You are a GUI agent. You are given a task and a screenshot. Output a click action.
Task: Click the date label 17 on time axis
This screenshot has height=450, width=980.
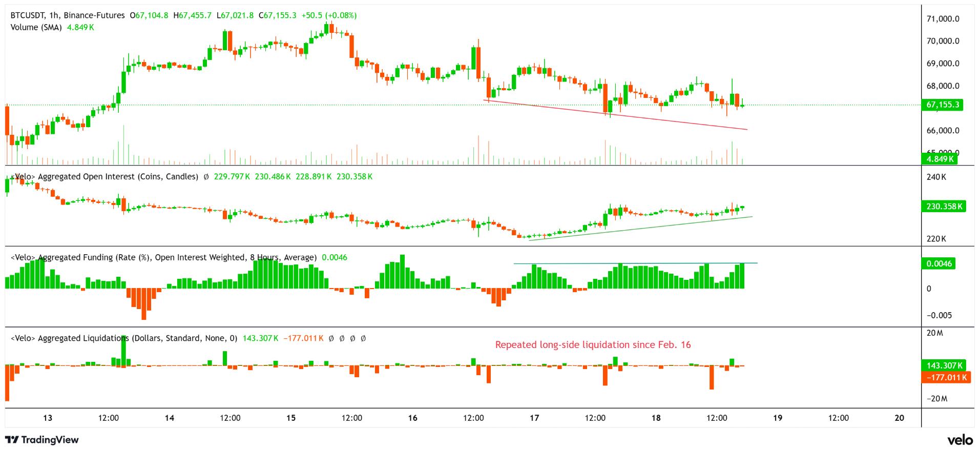(x=534, y=418)
